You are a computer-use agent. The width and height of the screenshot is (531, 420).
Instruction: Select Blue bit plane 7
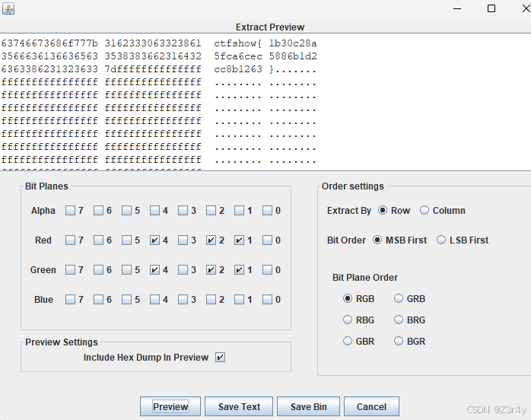(x=70, y=300)
